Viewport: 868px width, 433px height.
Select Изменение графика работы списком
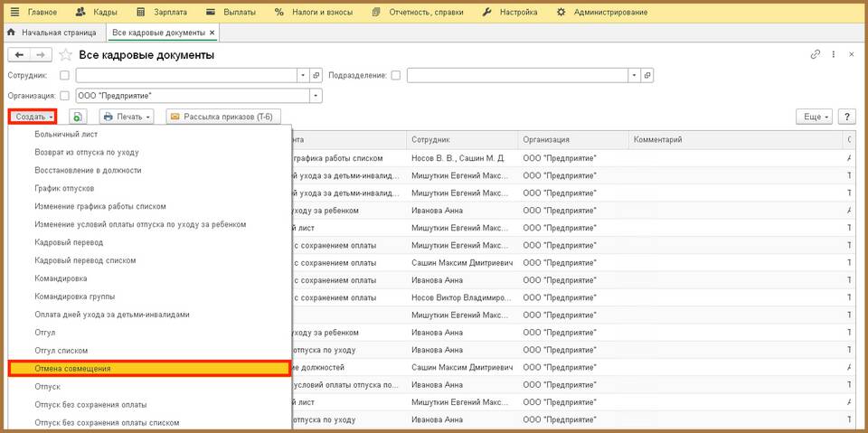click(149, 206)
